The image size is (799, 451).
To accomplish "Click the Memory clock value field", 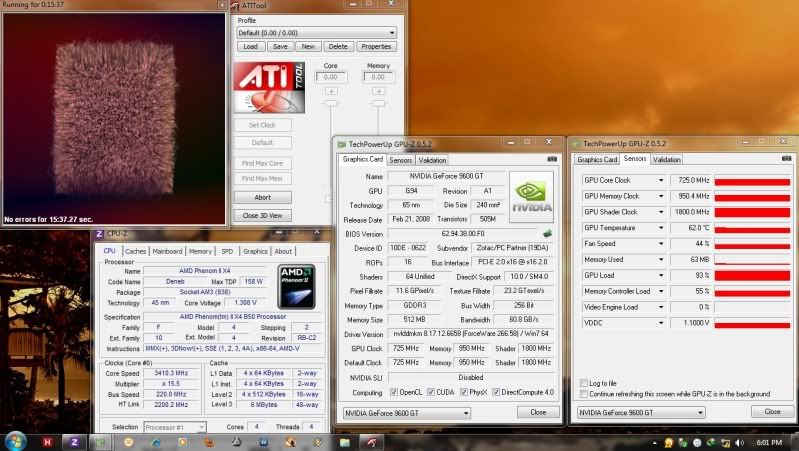I will [x=378, y=77].
